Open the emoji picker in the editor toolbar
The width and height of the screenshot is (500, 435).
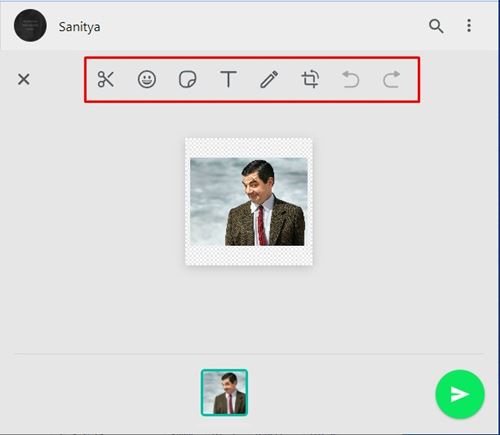[147, 79]
